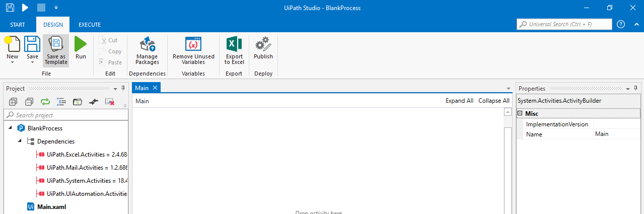Screen dimensions: 644x214
Task: Collapse the Dependencies tree node arrow
Action: tap(20, 141)
